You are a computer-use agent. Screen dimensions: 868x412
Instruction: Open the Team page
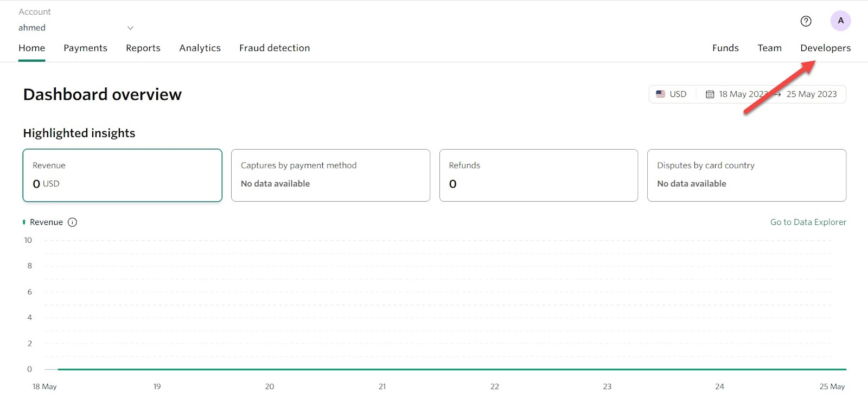click(769, 48)
